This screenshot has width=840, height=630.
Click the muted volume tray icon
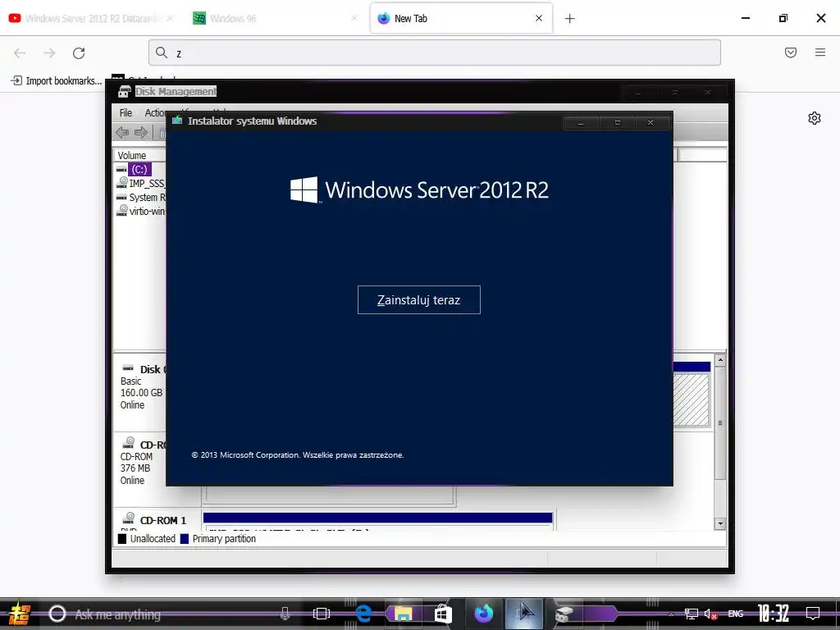click(x=710, y=614)
